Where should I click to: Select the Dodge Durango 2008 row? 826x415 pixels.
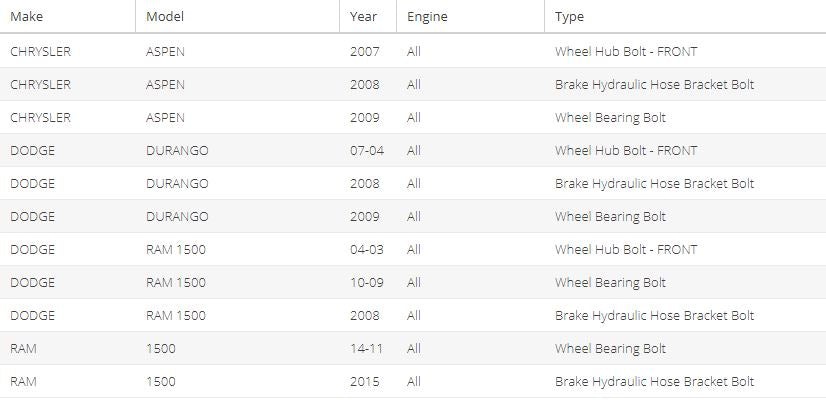coord(413,183)
